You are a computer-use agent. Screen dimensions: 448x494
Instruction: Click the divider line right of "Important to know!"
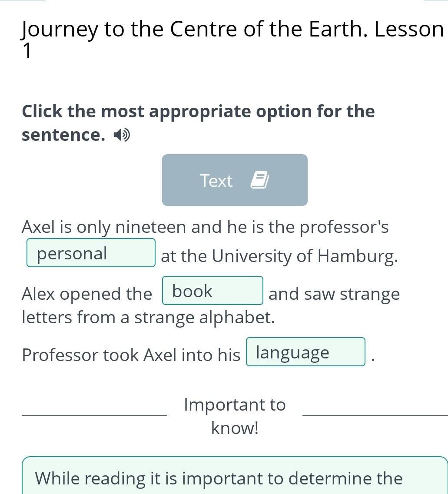[x=375, y=416]
